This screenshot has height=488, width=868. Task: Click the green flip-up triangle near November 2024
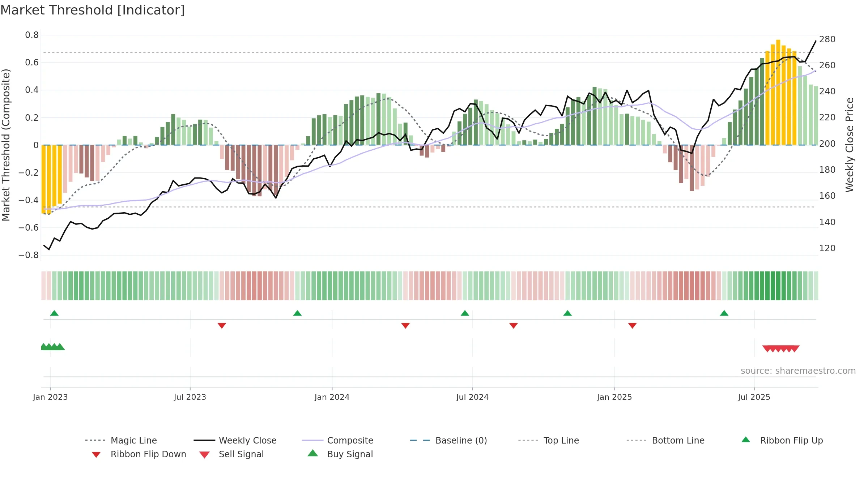[x=567, y=313]
